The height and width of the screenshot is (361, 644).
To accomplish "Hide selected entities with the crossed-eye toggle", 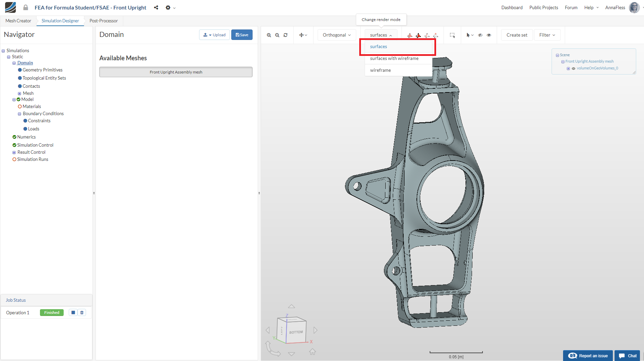I will 480,35.
